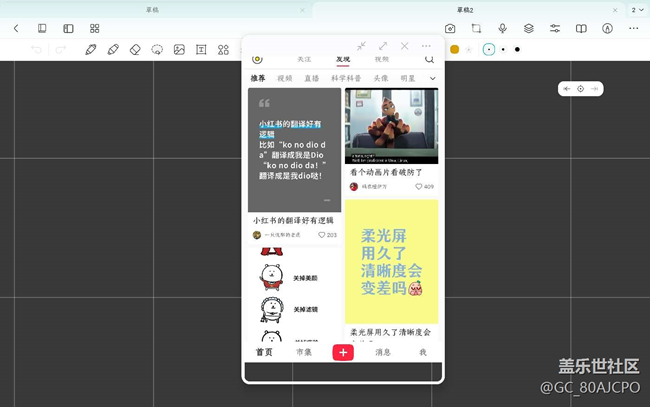
Task: Start recording with the microphone icon
Action: click(502, 28)
